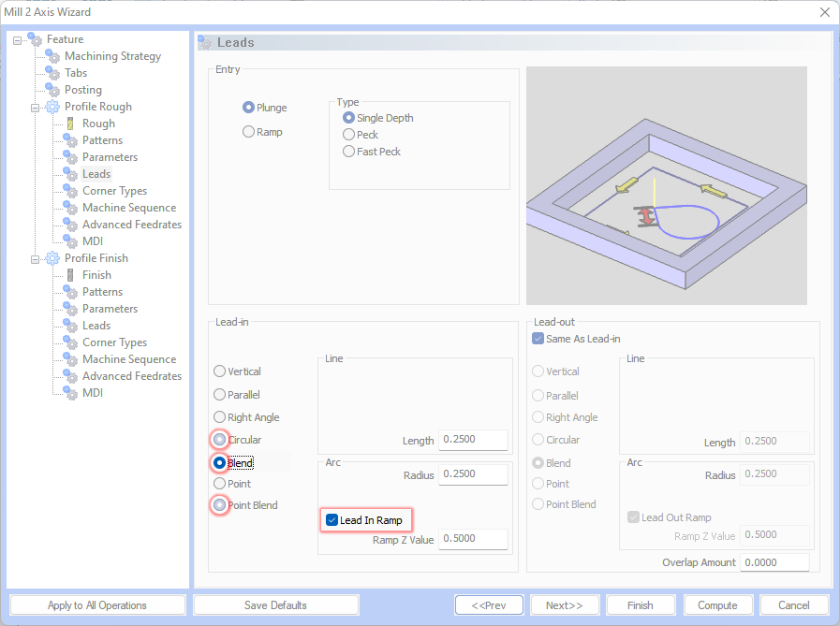Click the Profile Finish operation icon
This screenshot has height=626, width=840.
pyautogui.click(x=52, y=258)
